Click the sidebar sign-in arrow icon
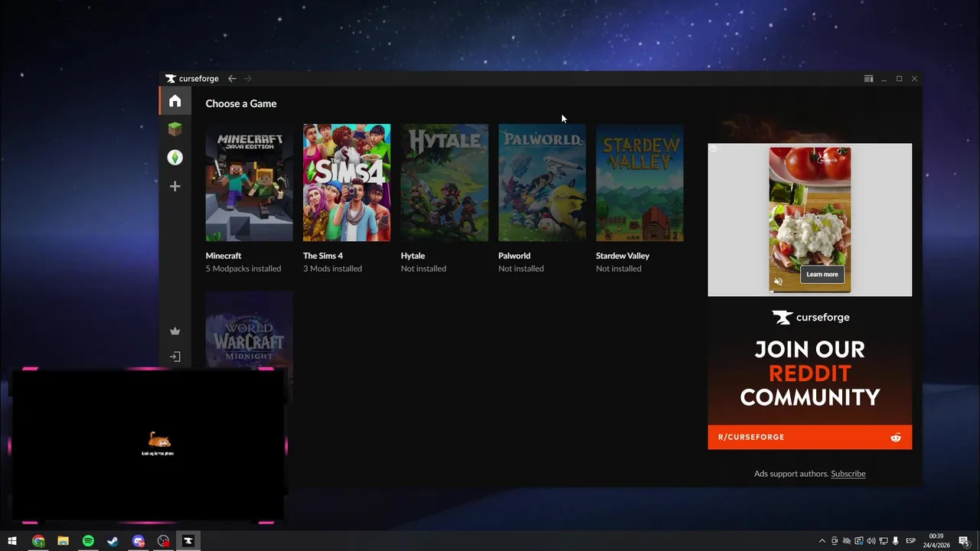The height and width of the screenshot is (551, 980). pos(175,357)
